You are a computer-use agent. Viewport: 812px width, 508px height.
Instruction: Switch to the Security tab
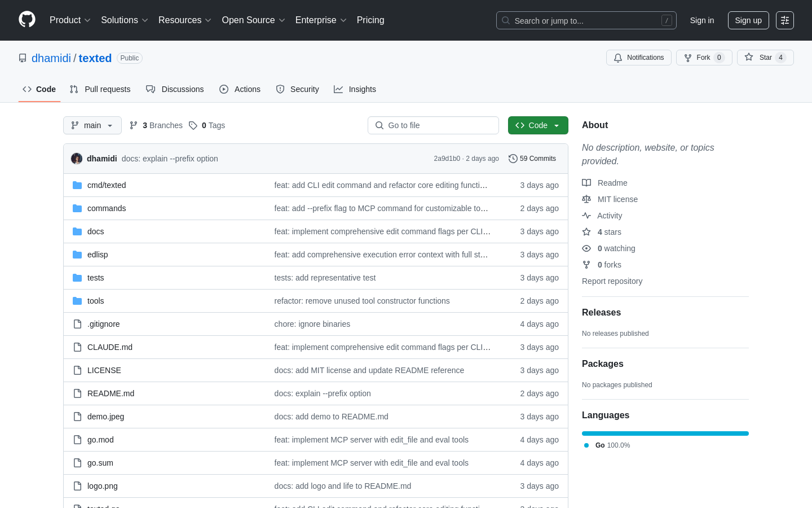(298, 89)
